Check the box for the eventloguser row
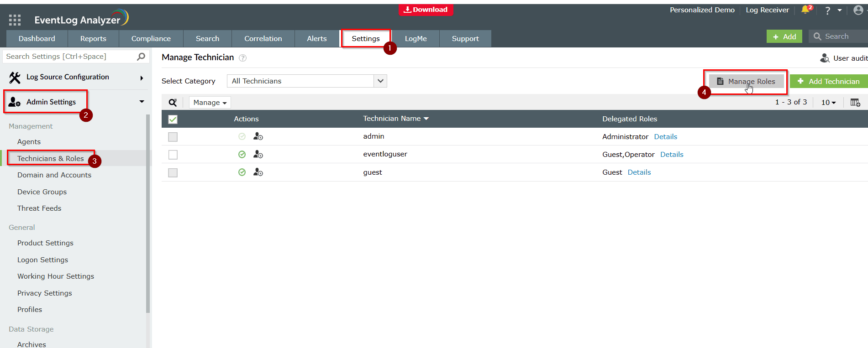The image size is (868, 348). tap(173, 155)
